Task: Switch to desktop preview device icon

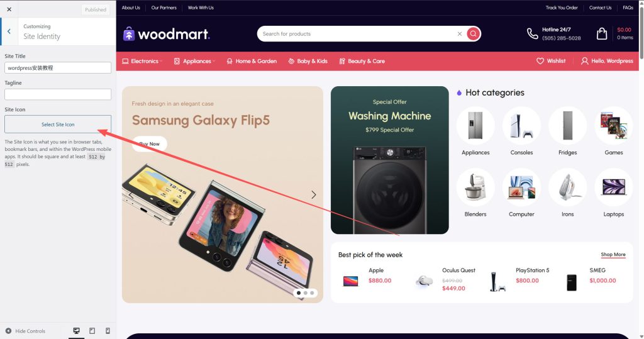Action: (x=76, y=331)
